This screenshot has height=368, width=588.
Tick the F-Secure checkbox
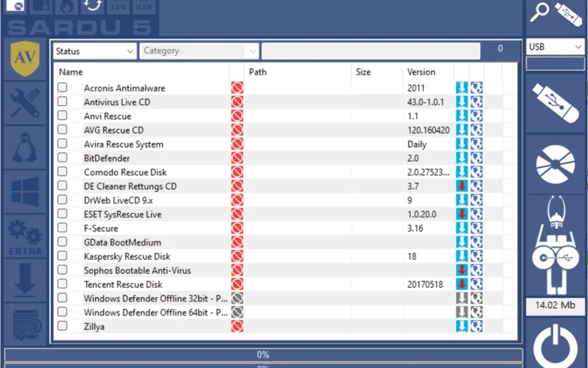point(62,228)
